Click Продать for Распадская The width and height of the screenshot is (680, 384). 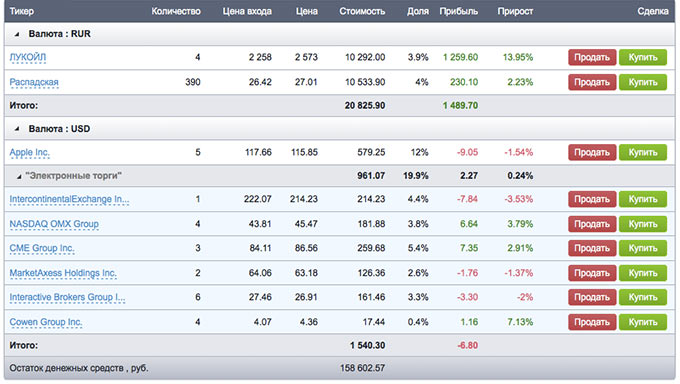[592, 82]
